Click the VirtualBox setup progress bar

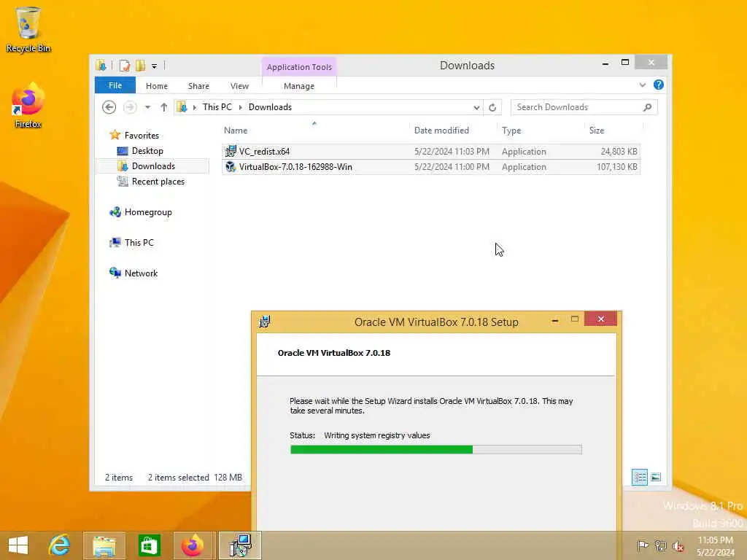(x=436, y=449)
